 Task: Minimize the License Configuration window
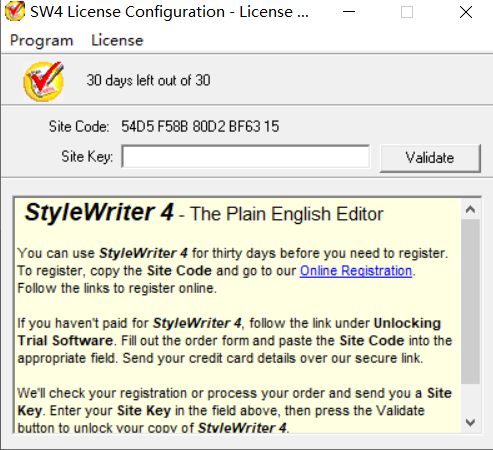(349, 12)
